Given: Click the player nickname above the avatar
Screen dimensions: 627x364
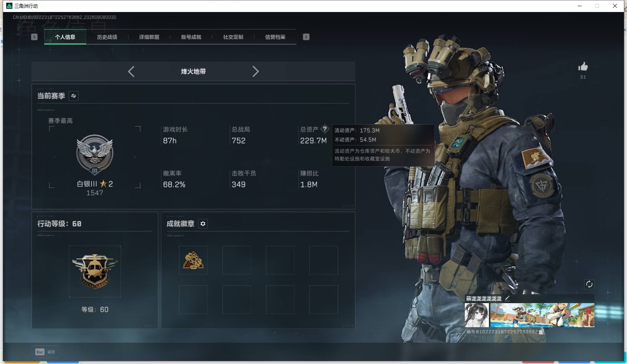Looking at the screenshot, I should coord(484,298).
